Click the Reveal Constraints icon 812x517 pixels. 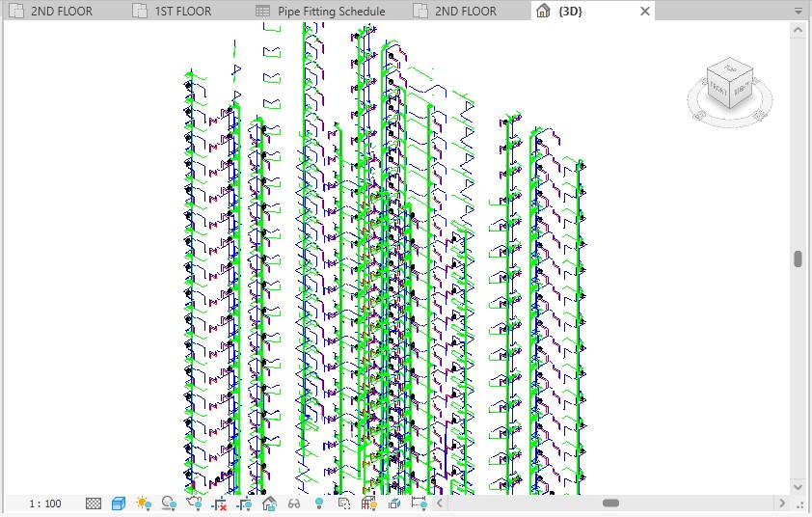click(419, 503)
